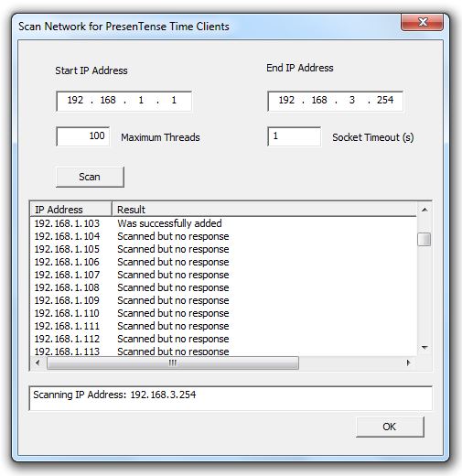The image size is (462, 476).
Task: Click 'Scanned but no response' for 192.168.1.112
Action: pyautogui.click(x=173, y=339)
